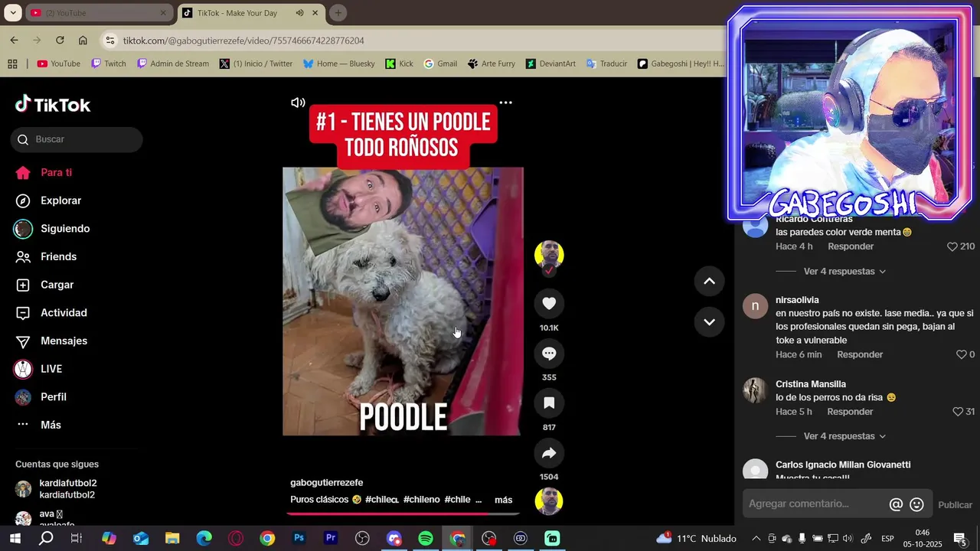Click the #chileno hashtag
This screenshot has width=980, height=551.
pos(421,500)
